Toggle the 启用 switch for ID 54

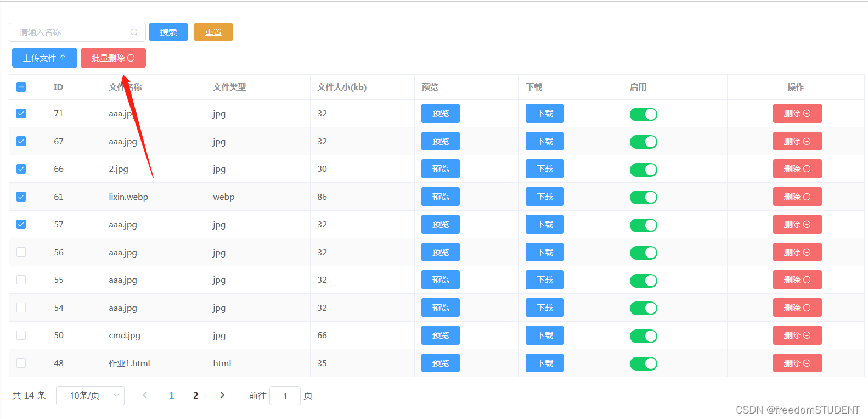click(x=644, y=308)
